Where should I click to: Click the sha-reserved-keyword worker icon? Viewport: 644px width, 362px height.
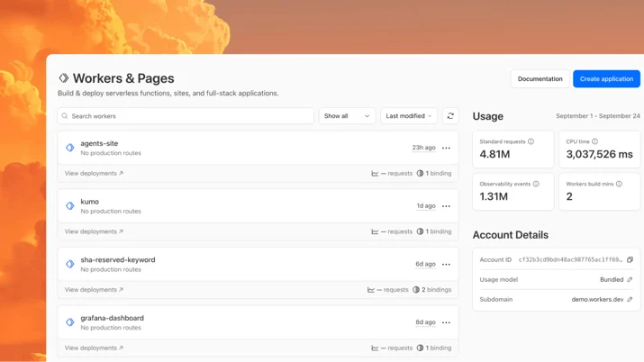[70, 265]
